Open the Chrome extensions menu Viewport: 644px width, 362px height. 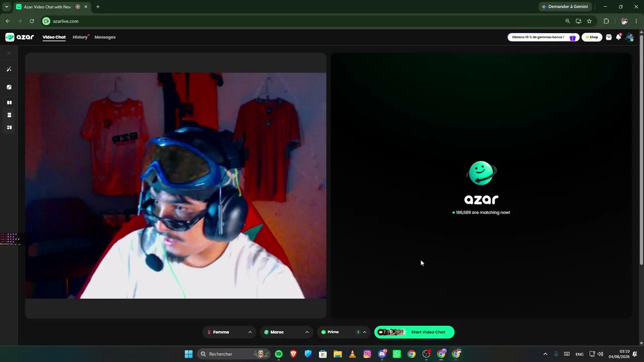(606, 21)
